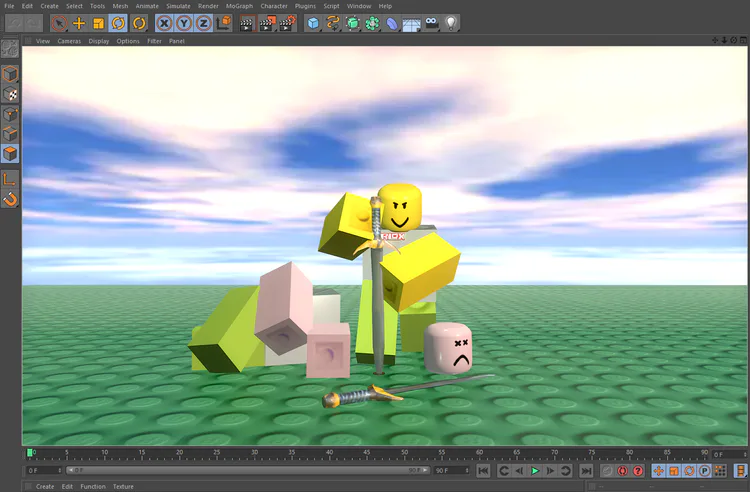
Task: Switch to Model mode cube icon
Action: (x=10, y=74)
